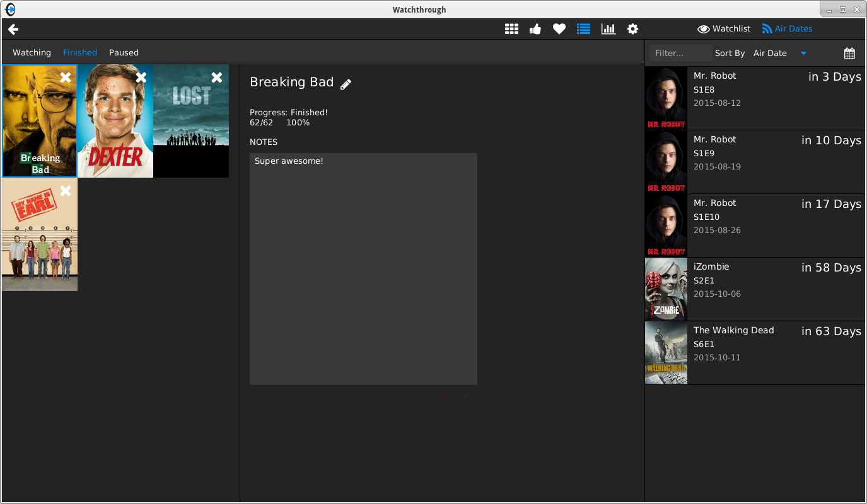Open settings with the gear icon
The width and height of the screenshot is (867, 504).
point(632,29)
